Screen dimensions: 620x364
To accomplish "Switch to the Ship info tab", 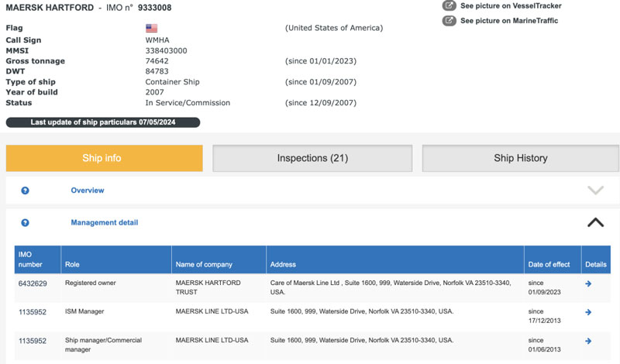I will pos(105,158).
